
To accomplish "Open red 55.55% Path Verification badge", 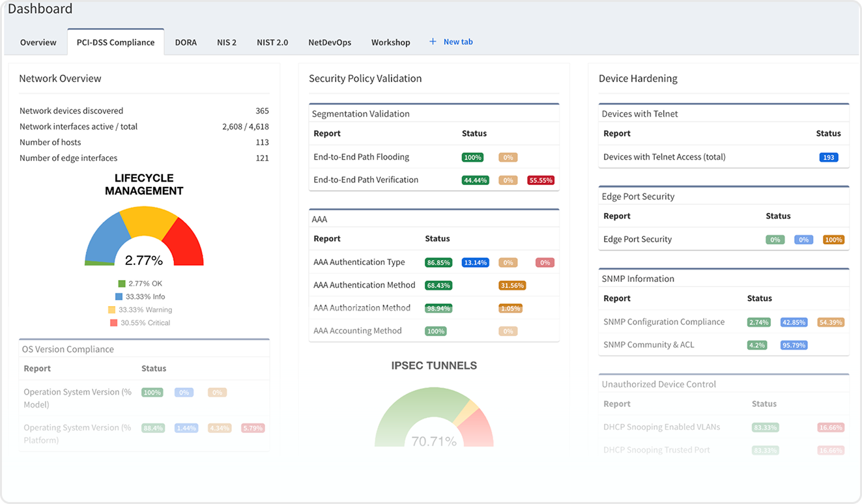I will point(541,180).
